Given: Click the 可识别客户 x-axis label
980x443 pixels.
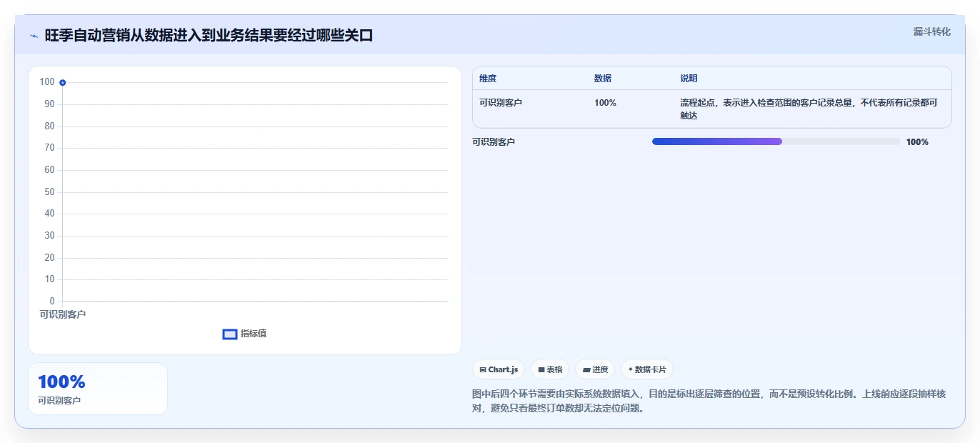Looking at the screenshot, I should click(63, 314).
